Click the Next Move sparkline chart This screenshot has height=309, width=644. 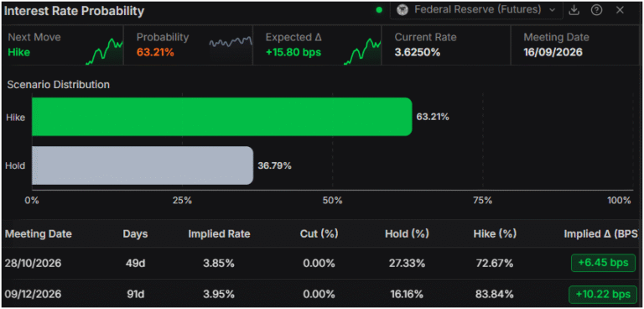click(104, 51)
